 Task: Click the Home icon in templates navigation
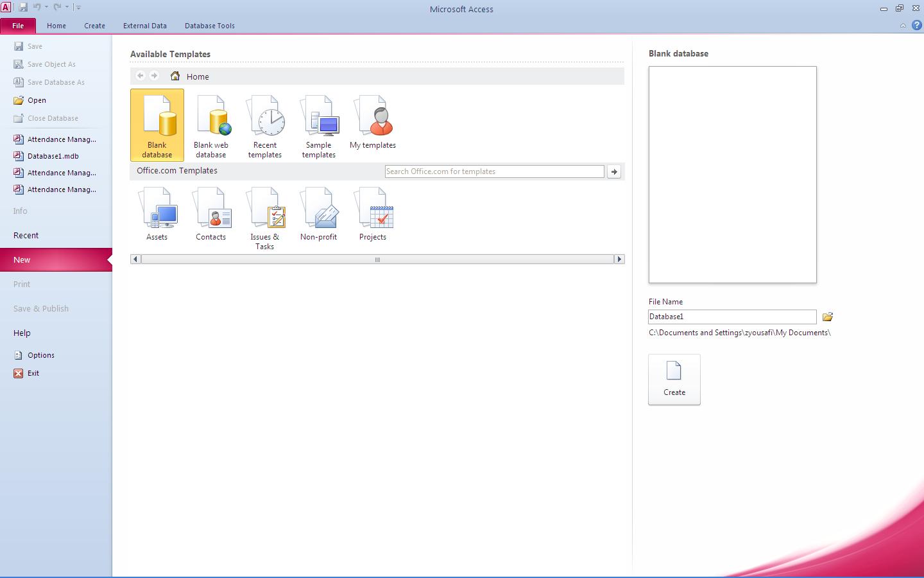(175, 76)
